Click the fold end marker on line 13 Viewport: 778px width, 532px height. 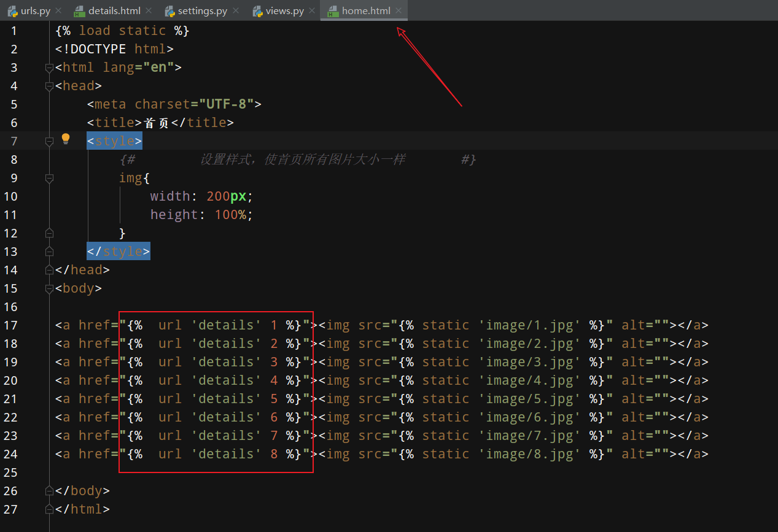50,252
